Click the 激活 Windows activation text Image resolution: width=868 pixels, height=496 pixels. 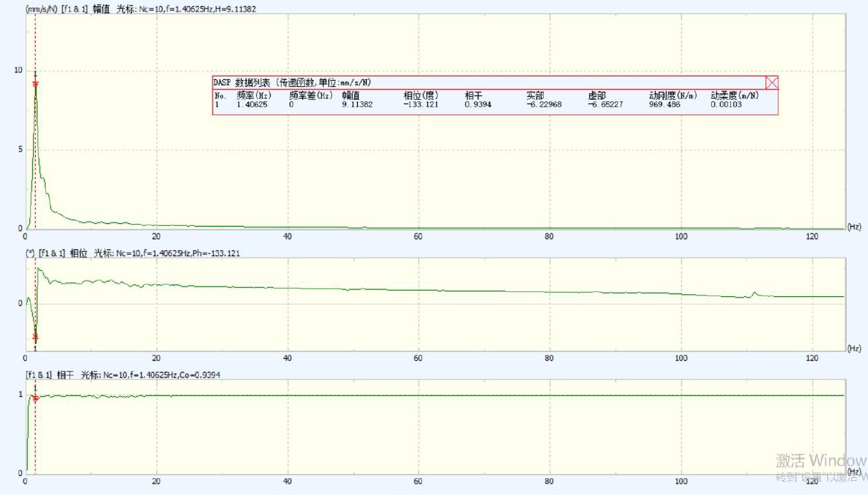click(821, 459)
